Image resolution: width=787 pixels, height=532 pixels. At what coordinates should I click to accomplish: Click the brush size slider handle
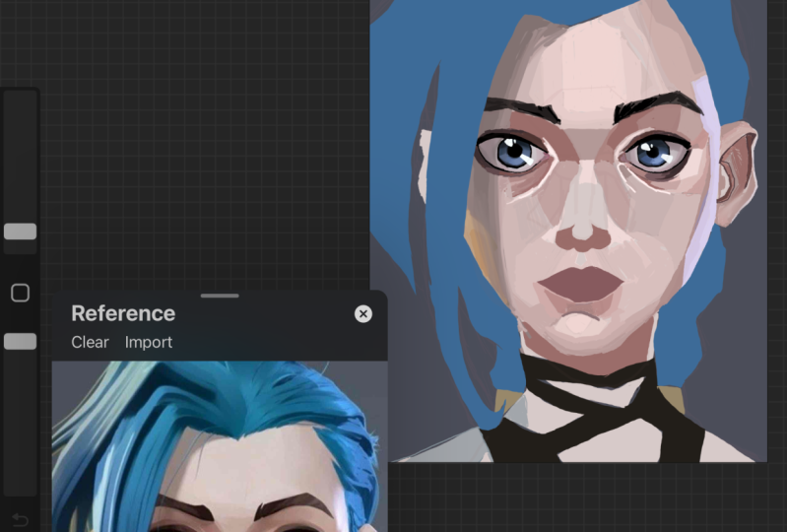pyautogui.click(x=20, y=232)
